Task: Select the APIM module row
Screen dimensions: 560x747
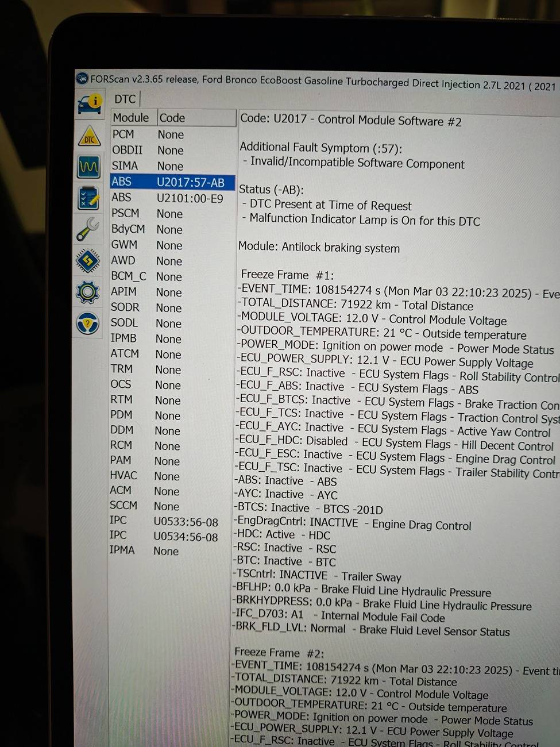Action: pos(172,292)
